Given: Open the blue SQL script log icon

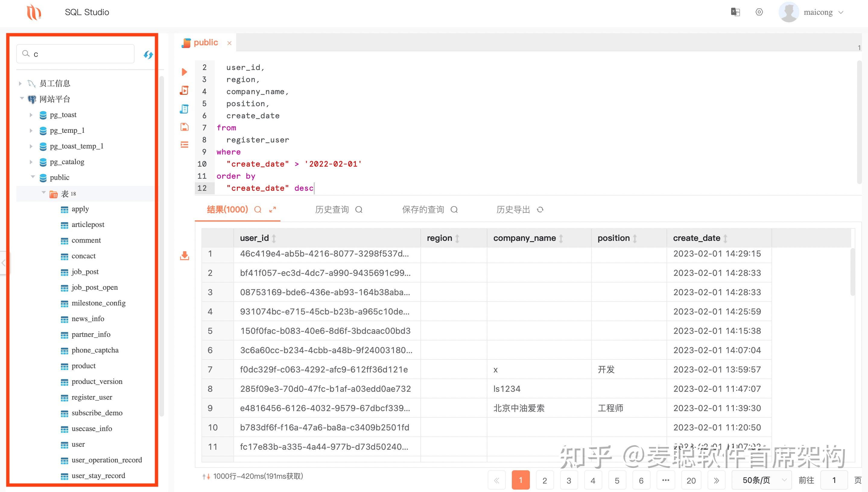Looking at the screenshot, I should (184, 109).
